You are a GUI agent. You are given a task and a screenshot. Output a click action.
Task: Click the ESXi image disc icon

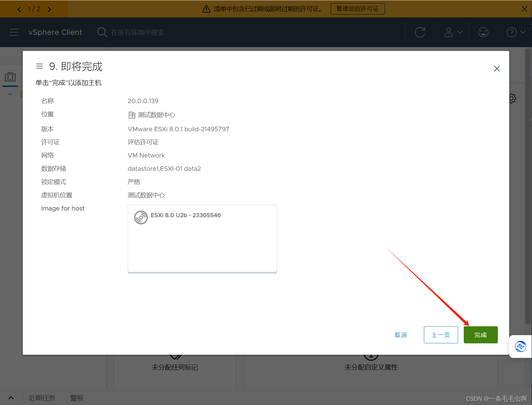(141, 218)
